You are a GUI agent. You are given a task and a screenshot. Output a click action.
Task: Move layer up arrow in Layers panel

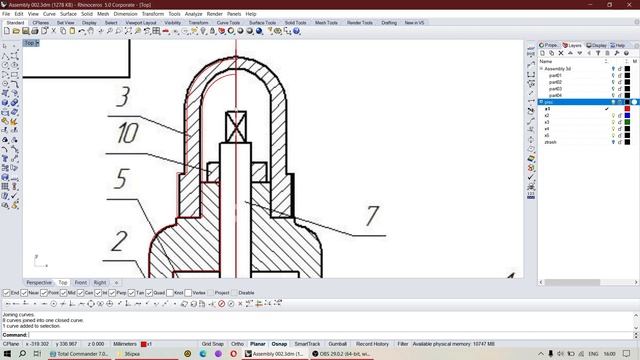coord(570,53)
